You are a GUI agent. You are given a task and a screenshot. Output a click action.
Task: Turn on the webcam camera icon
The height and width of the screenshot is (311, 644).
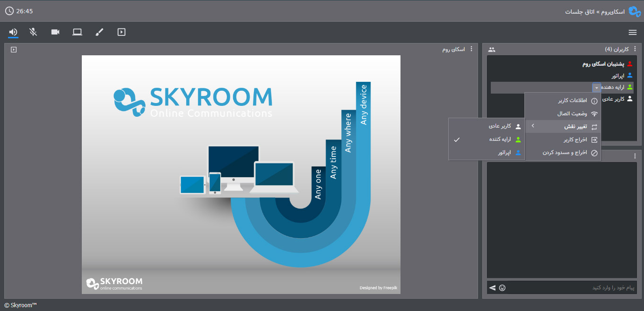(x=55, y=32)
